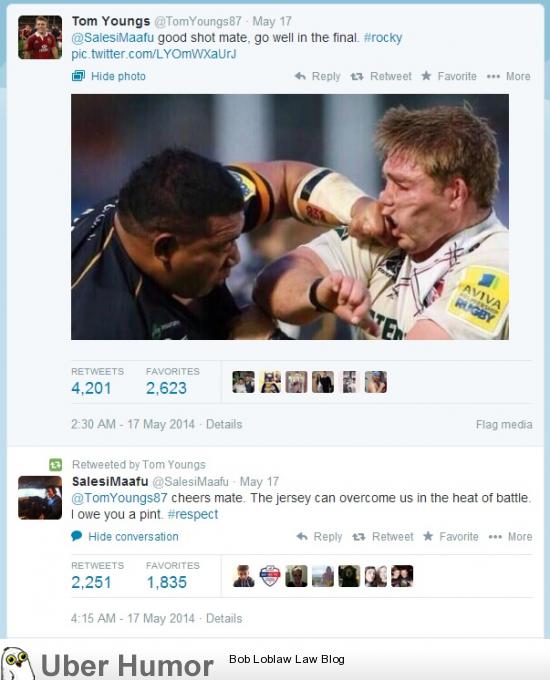This screenshot has width=550, height=680.
Task: Open the #respect hashtag
Action: (193, 514)
